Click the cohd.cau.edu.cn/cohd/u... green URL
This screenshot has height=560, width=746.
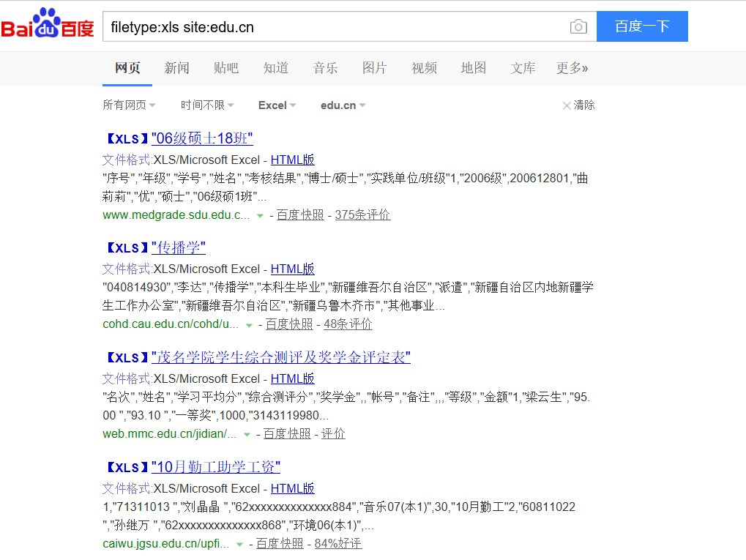171,324
